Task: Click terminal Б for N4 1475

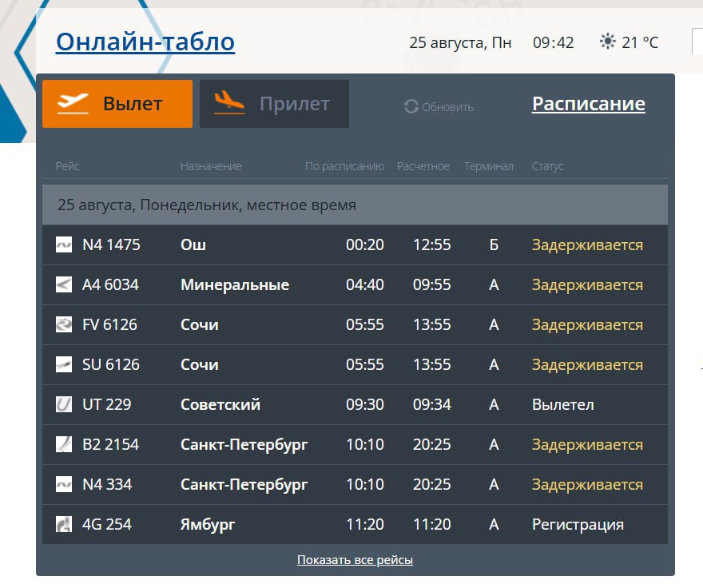Action: (x=494, y=244)
